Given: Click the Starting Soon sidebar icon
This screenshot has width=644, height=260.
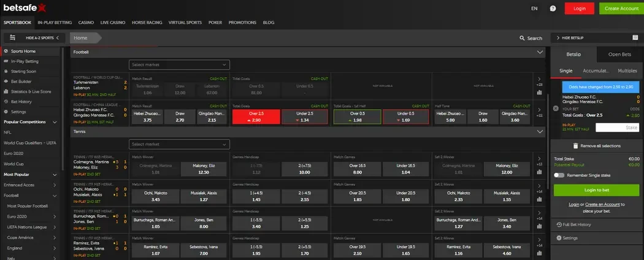Looking at the screenshot, I should pyautogui.click(x=6, y=72).
